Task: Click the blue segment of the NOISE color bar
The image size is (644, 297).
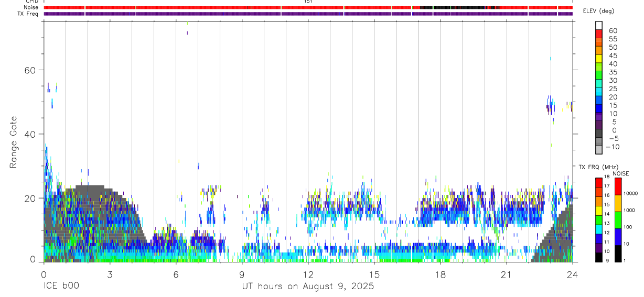Action: pos(618,236)
